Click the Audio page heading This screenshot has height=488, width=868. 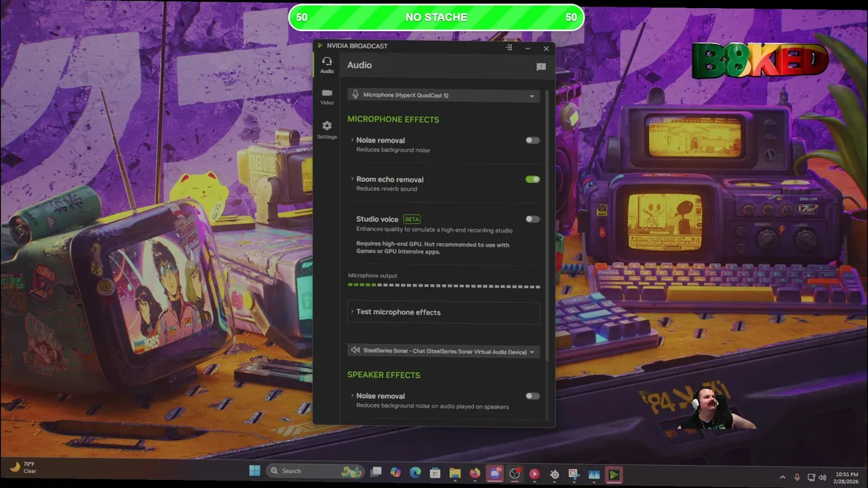pos(359,65)
